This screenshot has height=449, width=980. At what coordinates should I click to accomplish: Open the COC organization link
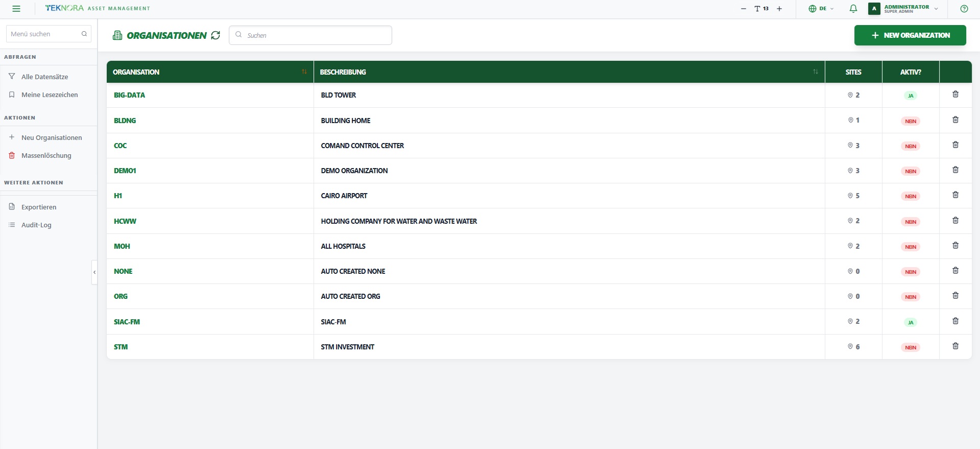click(x=120, y=146)
